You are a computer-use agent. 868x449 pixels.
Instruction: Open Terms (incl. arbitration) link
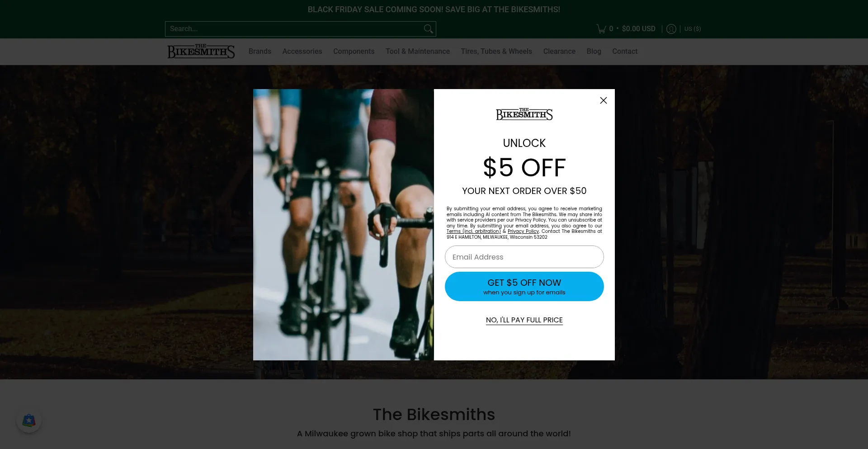point(474,231)
